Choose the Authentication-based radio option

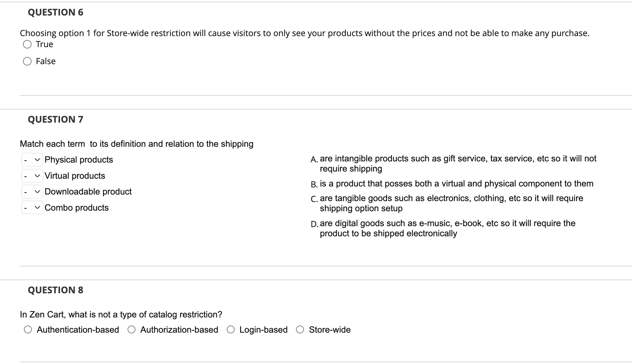point(28,330)
